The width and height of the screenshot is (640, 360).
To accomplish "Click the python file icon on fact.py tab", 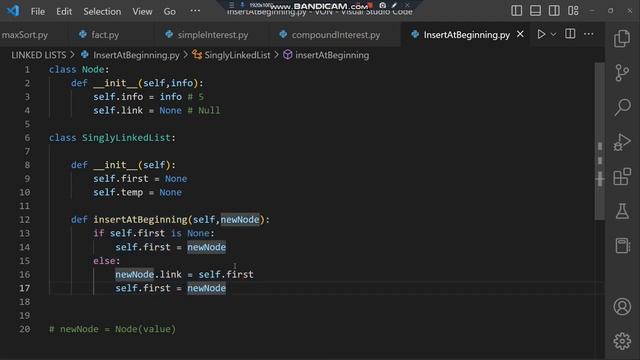I will pos(83,34).
